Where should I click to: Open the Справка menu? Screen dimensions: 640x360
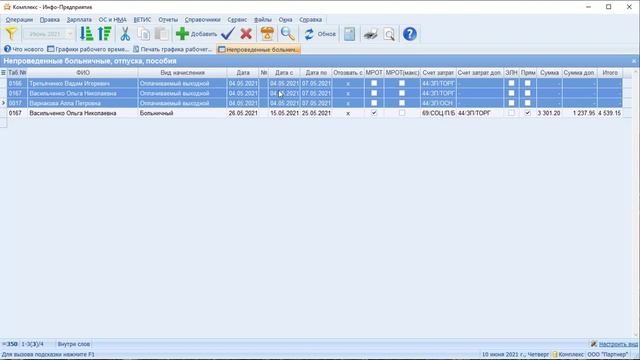point(311,20)
